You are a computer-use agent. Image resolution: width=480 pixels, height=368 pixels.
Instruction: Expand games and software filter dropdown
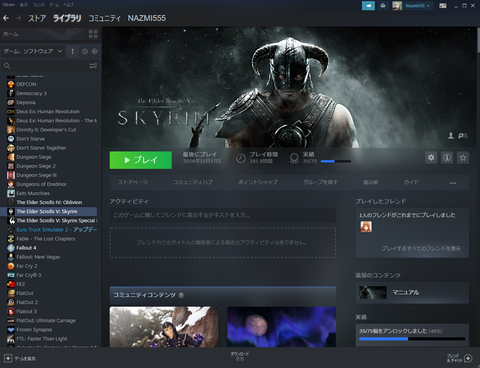pos(32,51)
